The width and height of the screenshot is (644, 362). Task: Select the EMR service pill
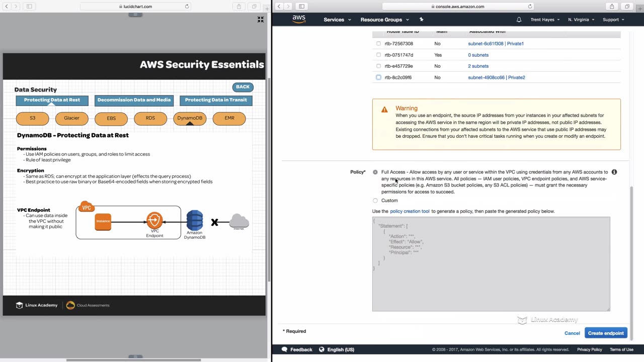point(229,118)
